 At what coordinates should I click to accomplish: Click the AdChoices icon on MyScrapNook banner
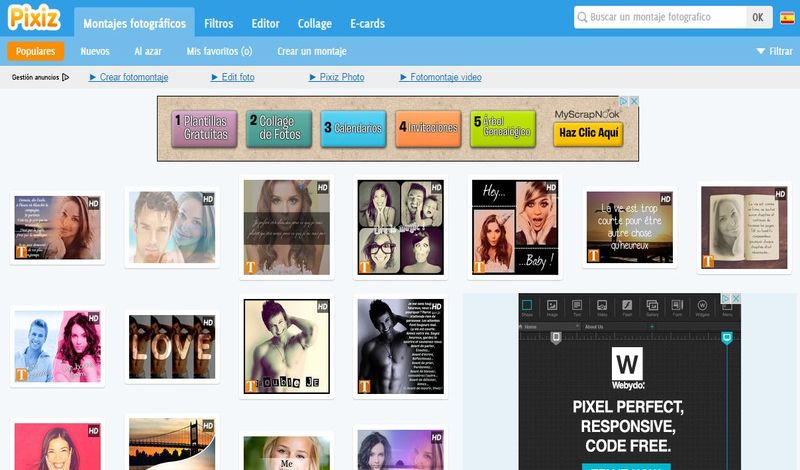(x=623, y=101)
